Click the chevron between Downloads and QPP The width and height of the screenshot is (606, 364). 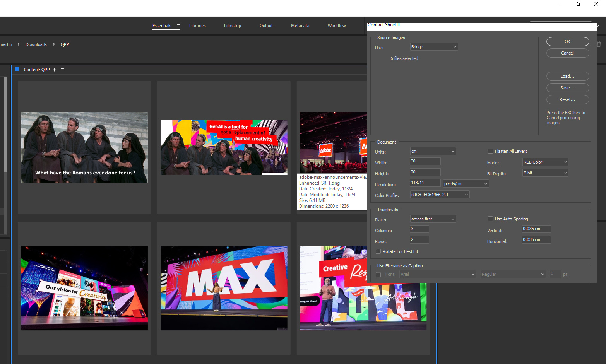(x=54, y=44)
